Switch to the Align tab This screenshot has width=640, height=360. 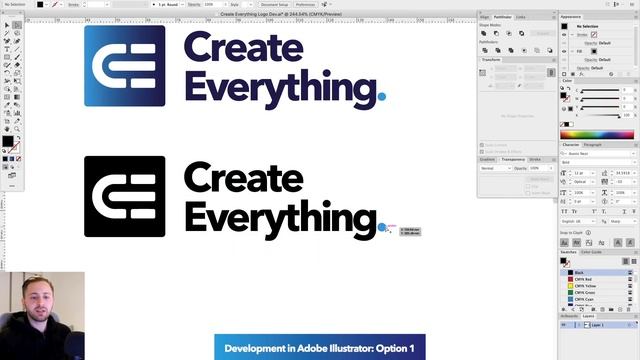coord(484,17)
